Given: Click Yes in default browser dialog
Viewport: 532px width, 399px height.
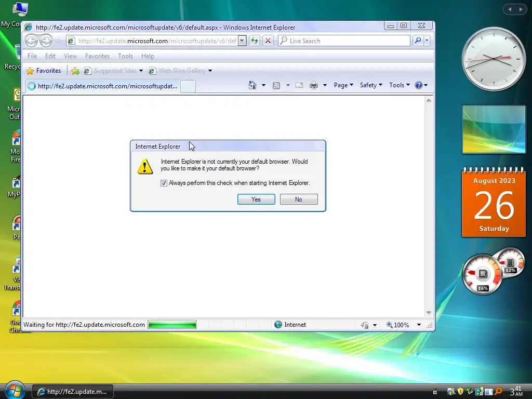Looking at the screenshot, I should tap(256, 199).
